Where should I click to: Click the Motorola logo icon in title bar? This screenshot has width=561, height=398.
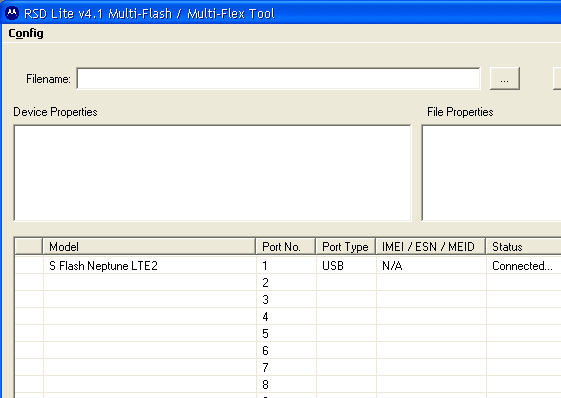[12, 13]
